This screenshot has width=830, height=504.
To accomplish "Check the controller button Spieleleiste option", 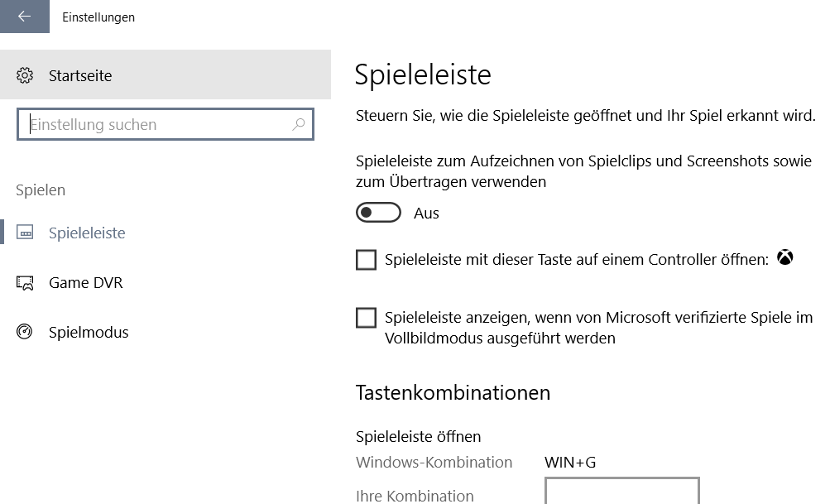I will pyautogui.click(x=366, y=260).
